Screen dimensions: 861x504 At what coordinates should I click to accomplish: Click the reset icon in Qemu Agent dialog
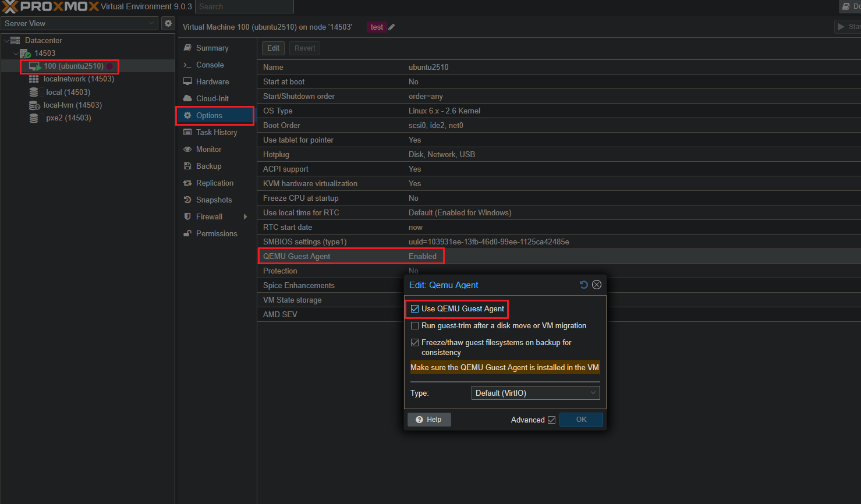(x=584, y=285)
